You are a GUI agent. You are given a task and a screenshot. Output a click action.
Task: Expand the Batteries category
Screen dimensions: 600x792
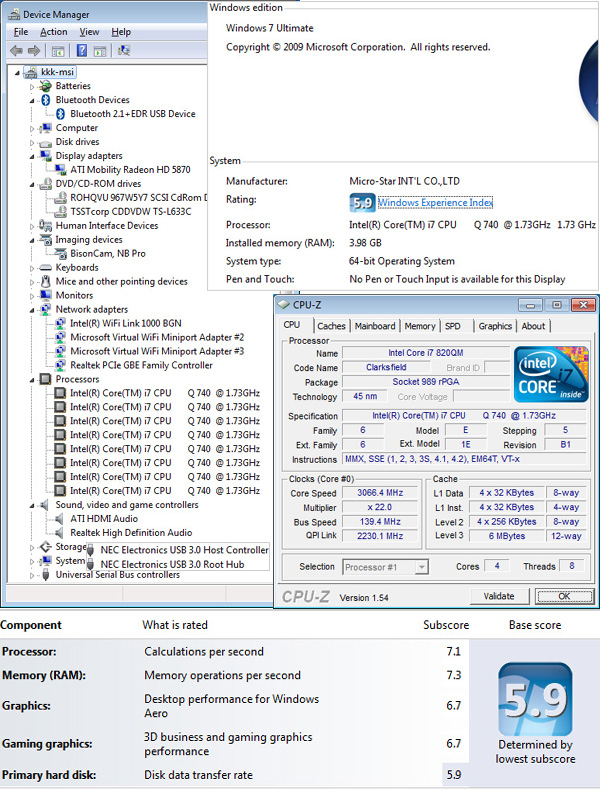tap(32, 87)
